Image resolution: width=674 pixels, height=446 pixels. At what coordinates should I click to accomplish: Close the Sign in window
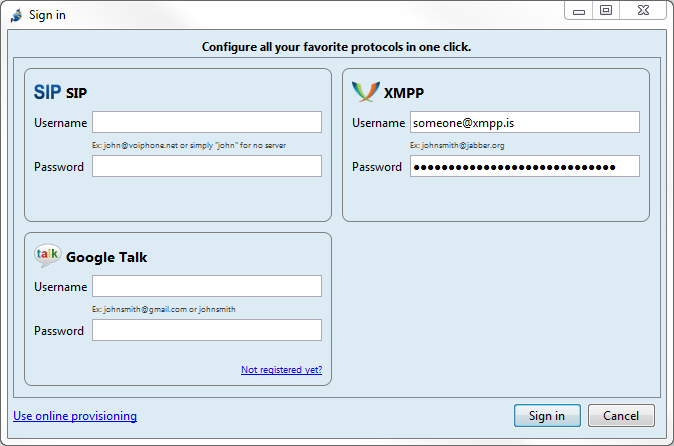643,10
